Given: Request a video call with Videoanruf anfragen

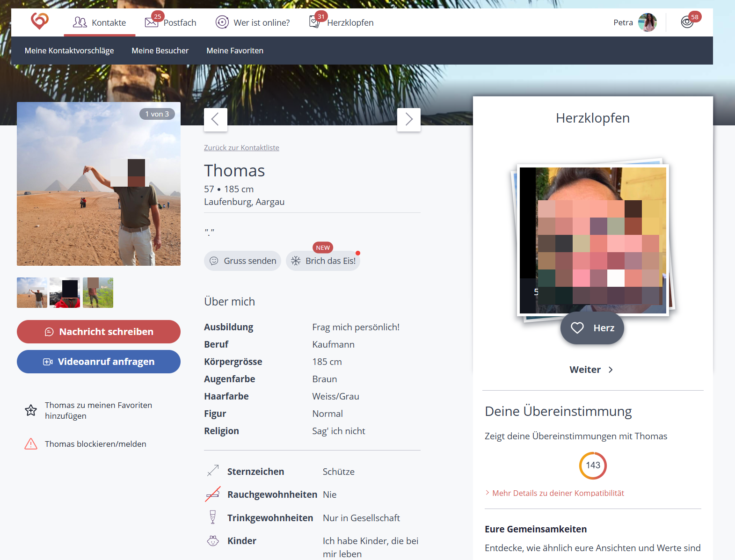Looking at the screenshot, I should (x=99, y=362).
